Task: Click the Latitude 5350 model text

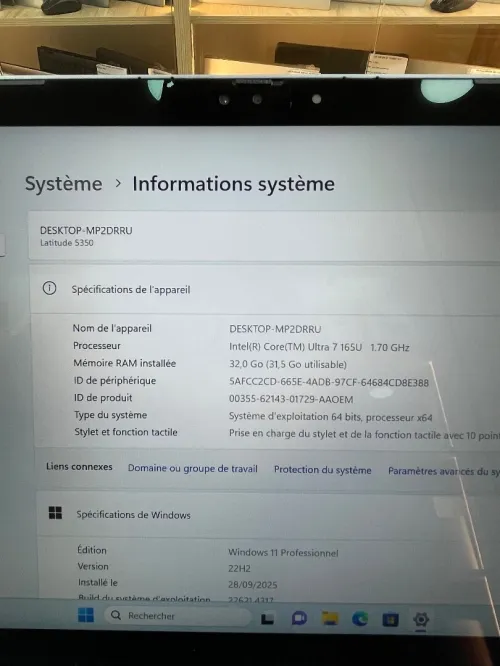Action: (67, 243)
